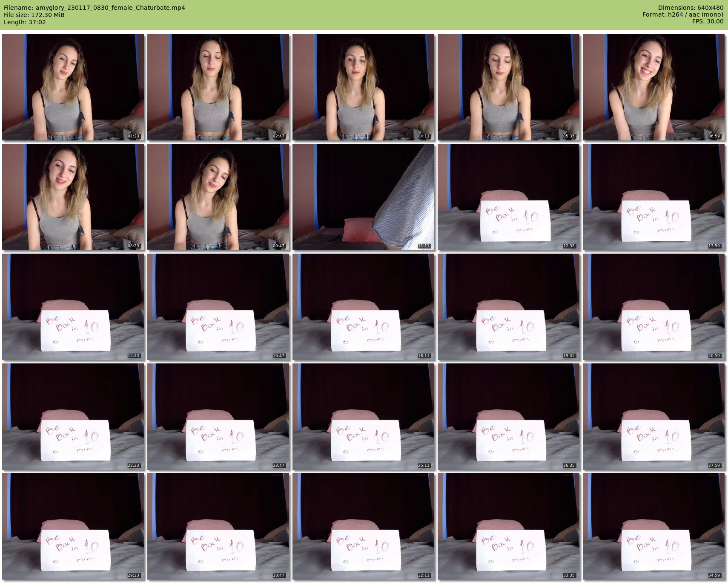Open the frame at 32:11

pos(364,526)
